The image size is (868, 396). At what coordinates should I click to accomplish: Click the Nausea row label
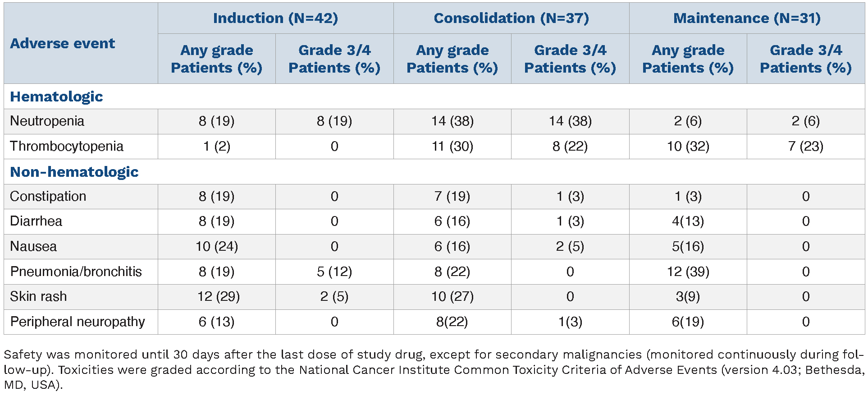click(x=33, y=246)
